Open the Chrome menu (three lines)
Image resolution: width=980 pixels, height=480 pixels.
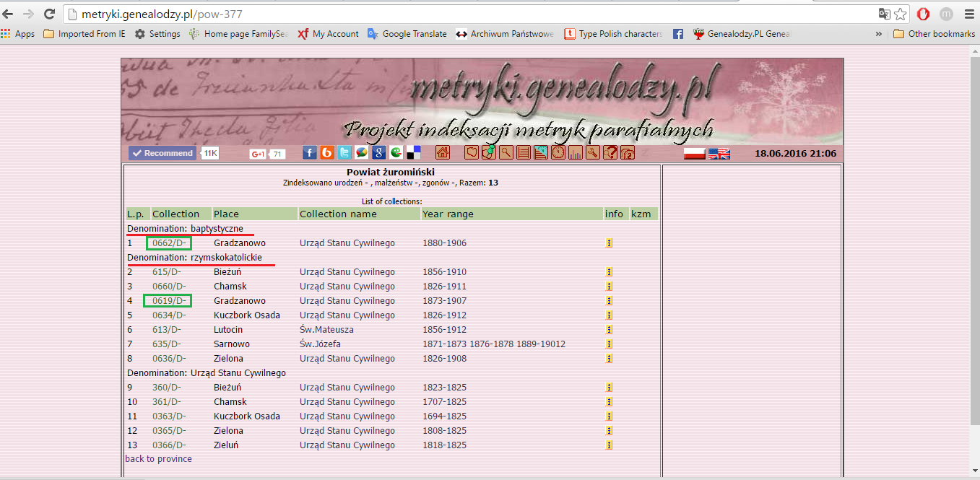[968, 13]
